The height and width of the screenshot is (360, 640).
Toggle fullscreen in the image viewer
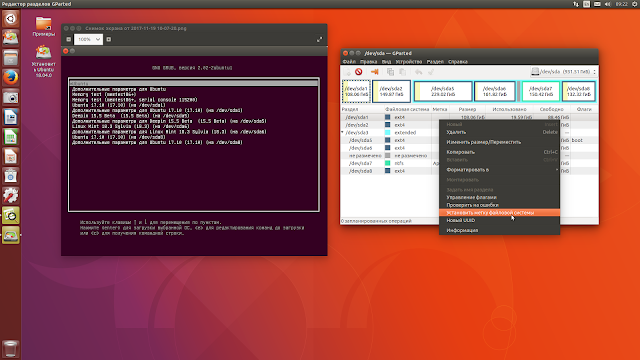pyautogui.click(x=319, y=40)
